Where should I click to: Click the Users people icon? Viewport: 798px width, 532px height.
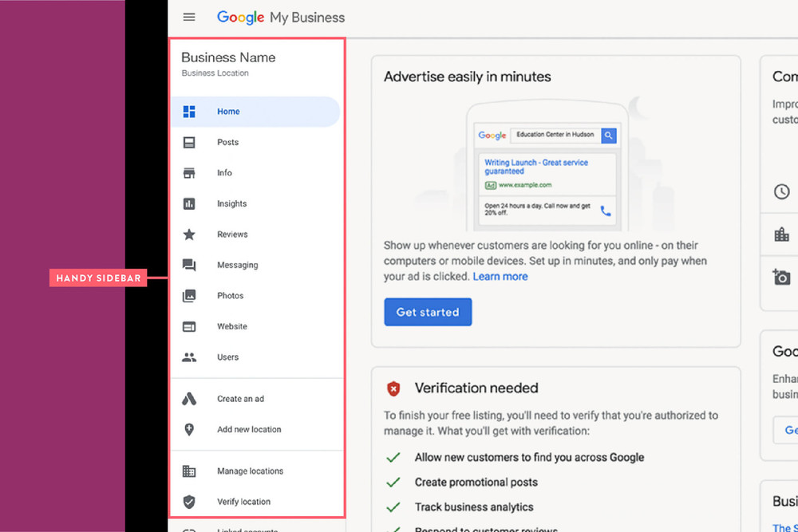(189, 357)
